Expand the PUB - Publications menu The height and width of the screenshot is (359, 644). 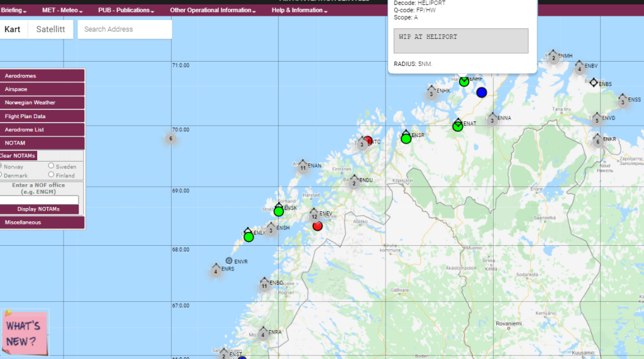point(126,11)
